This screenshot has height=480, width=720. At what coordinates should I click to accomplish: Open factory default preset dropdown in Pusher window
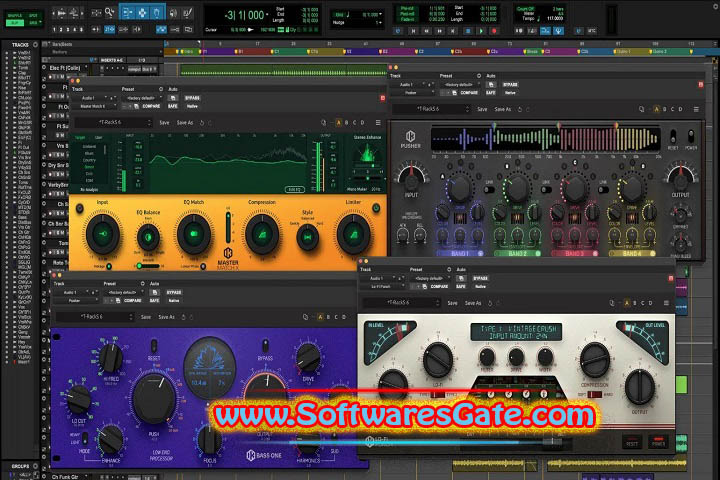coord(461,85)
